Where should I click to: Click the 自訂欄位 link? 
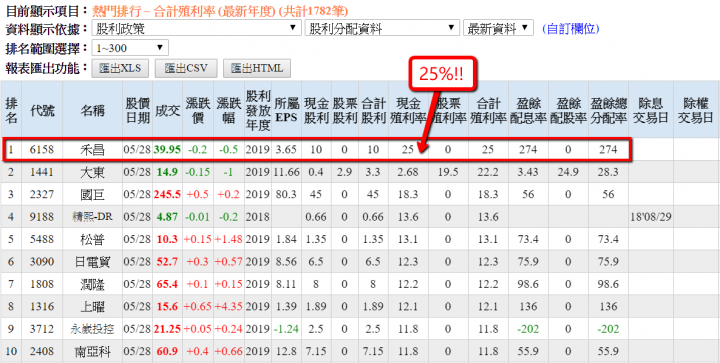[571, 28]
